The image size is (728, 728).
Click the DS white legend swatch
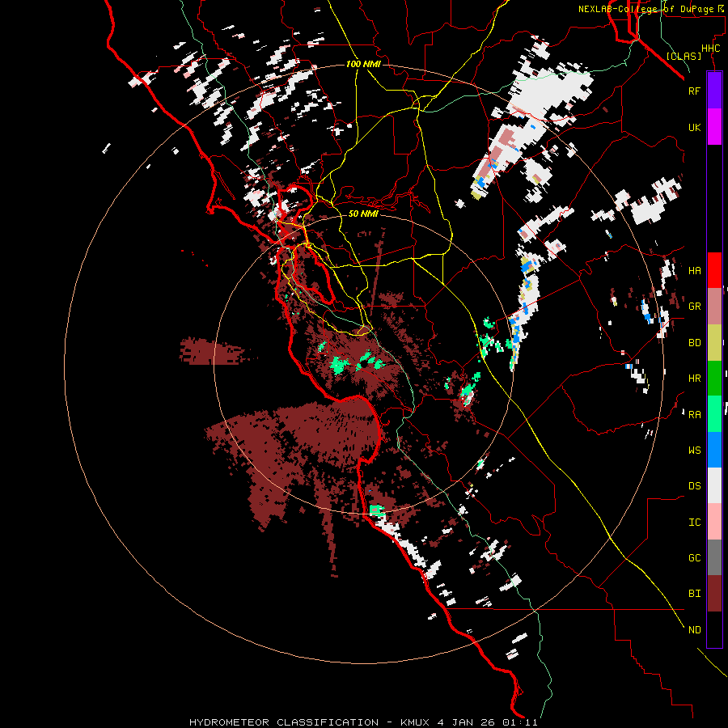click(714, 485)
